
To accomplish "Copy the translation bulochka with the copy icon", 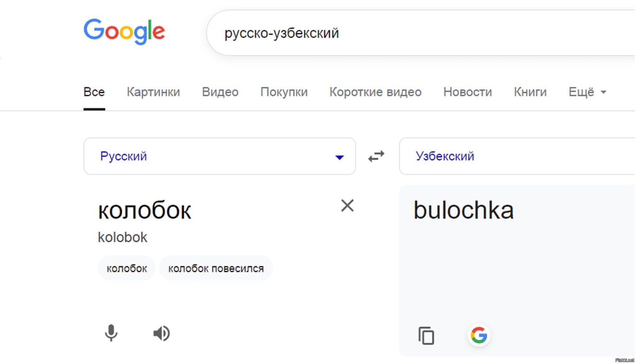I will (426, 335).
